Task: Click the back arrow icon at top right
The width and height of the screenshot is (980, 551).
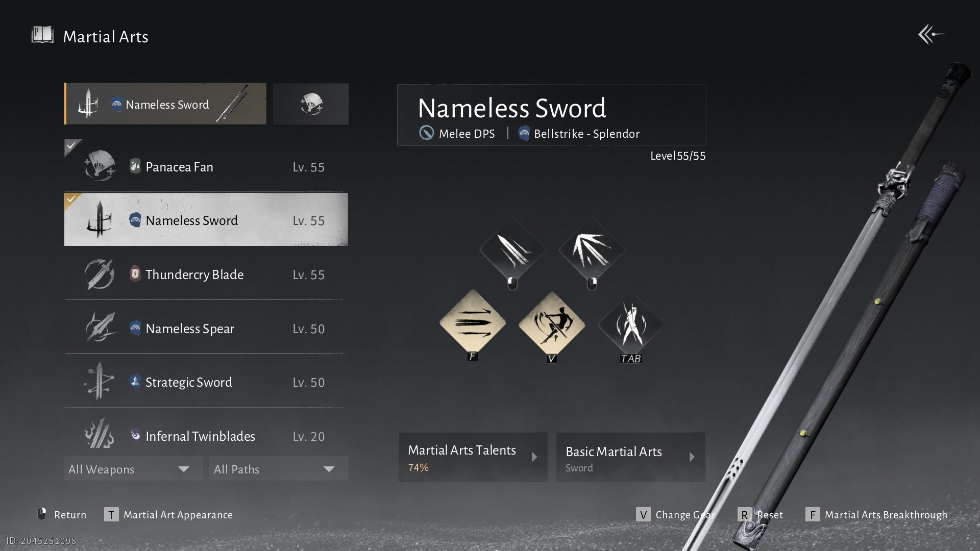Action: (x=931, y=35)
